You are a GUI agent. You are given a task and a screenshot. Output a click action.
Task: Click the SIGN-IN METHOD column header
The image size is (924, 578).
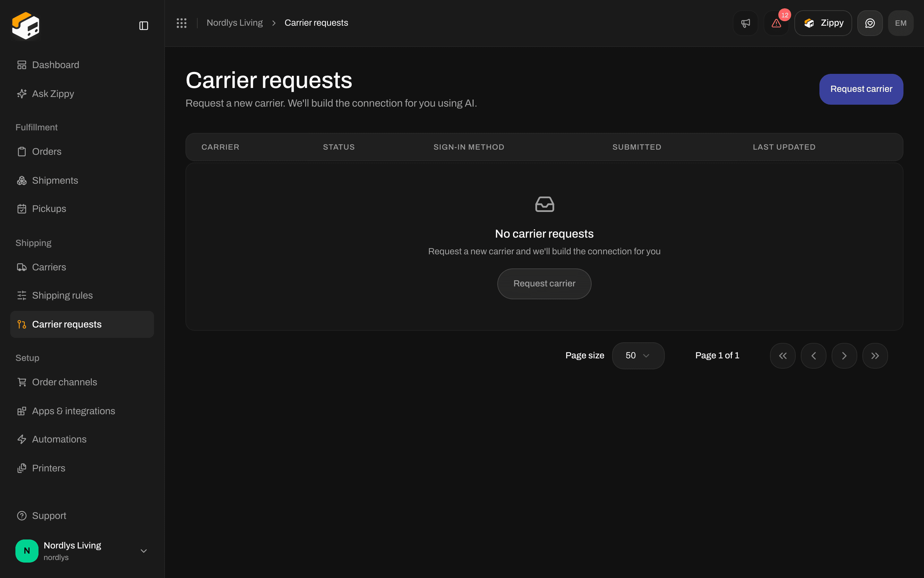point(469,147)
